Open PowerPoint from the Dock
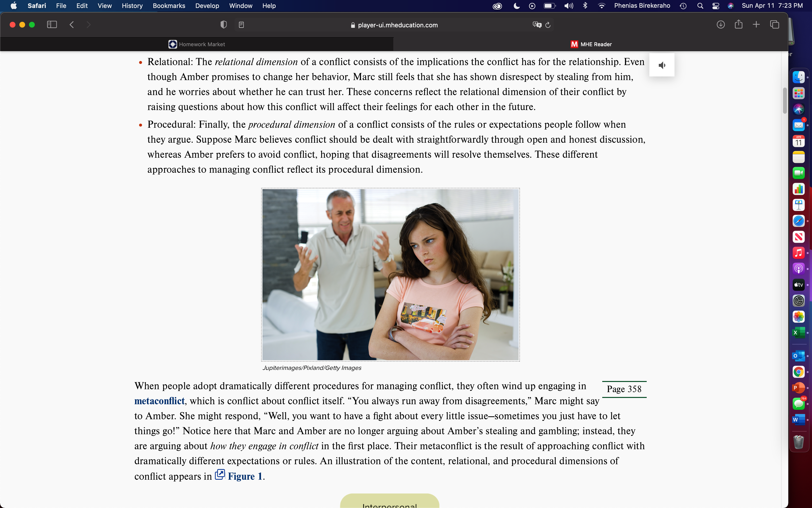 [798, 388]
